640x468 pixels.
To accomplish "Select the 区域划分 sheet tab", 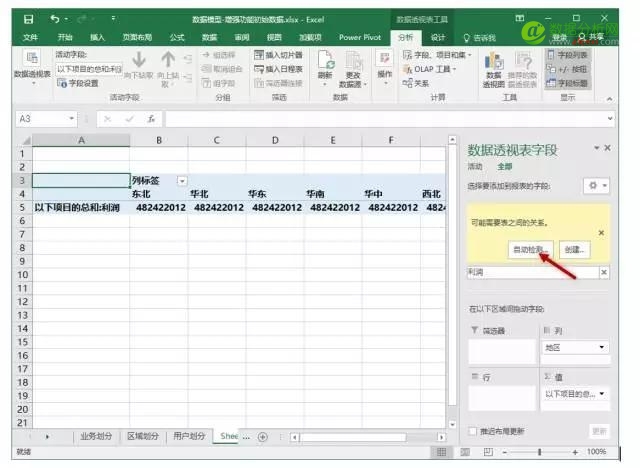I will point(143,436).
